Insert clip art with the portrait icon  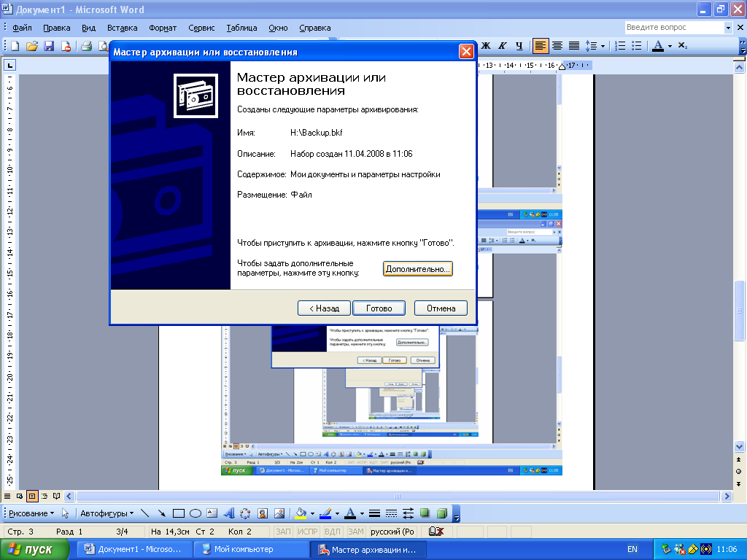point(263,513)
